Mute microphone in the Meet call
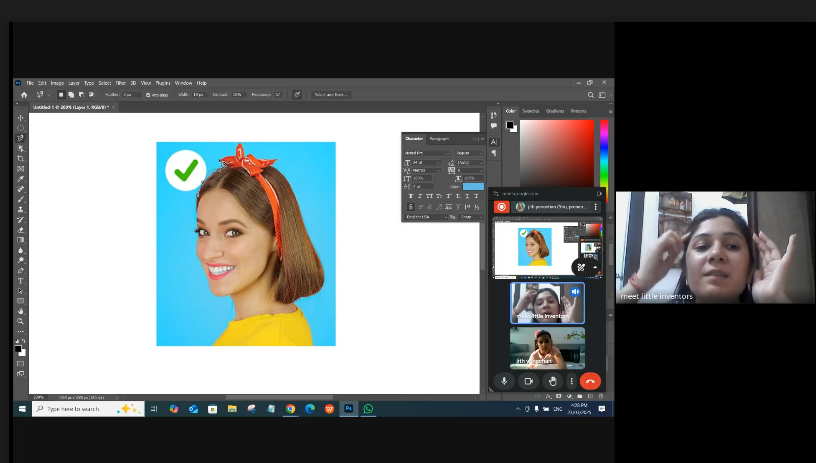 (504, 381)
